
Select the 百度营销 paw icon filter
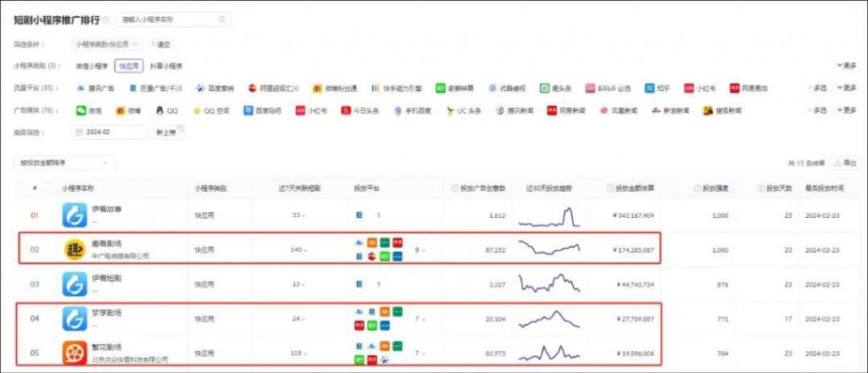coord(200,88)
